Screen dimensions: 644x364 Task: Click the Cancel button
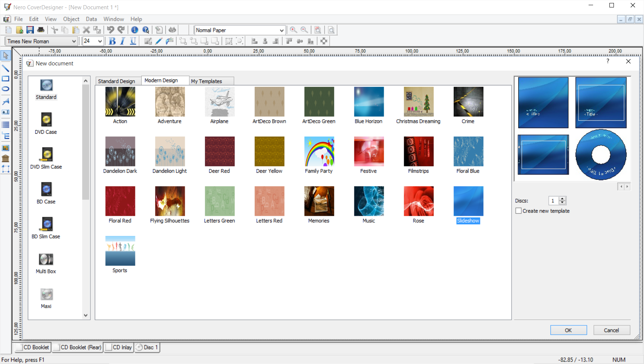(x=611, y=330)
